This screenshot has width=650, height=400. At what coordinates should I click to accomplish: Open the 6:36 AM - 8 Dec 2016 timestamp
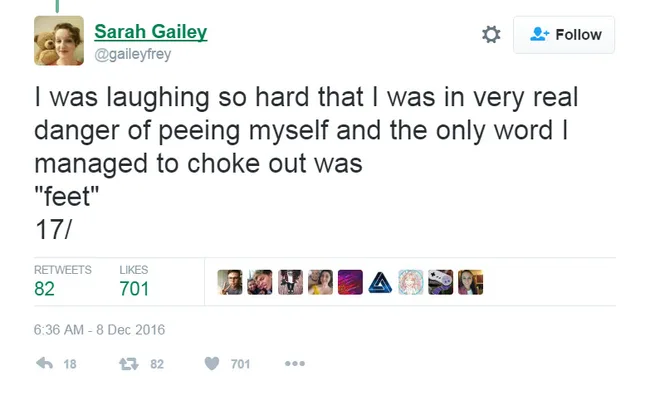point(99,330)
